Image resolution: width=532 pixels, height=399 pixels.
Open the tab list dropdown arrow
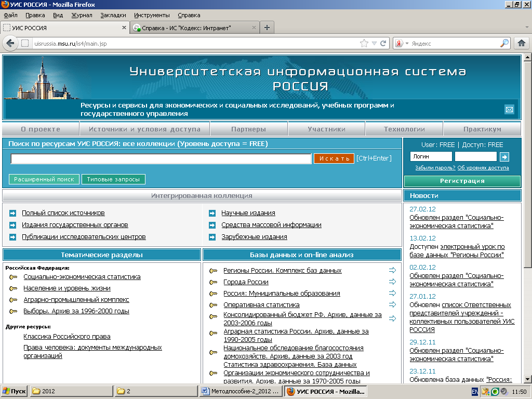pos(527,27)
